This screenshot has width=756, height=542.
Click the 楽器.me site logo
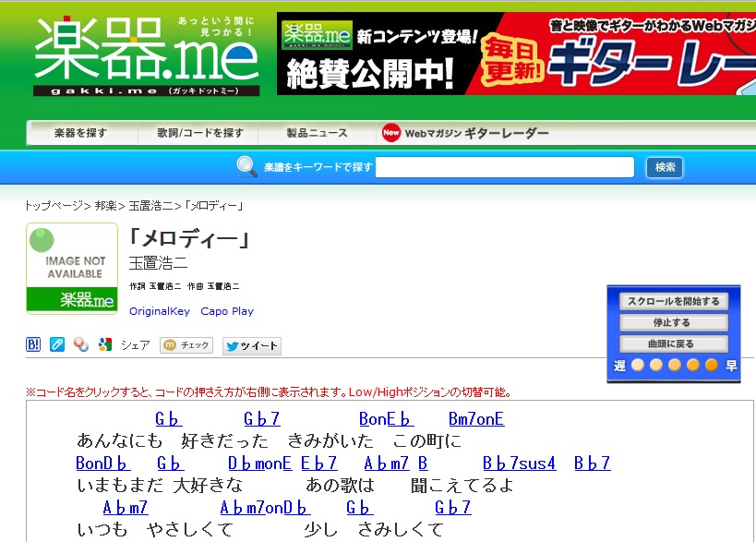(x=147, y=55)
